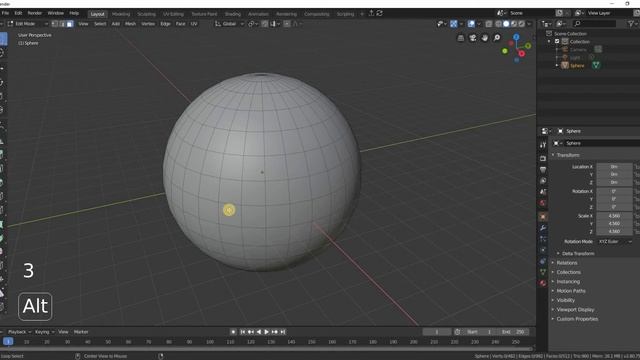Open the UV menu in viewport header
The image size is (640, 360).
pyautogui.click(x=194, y=24)
